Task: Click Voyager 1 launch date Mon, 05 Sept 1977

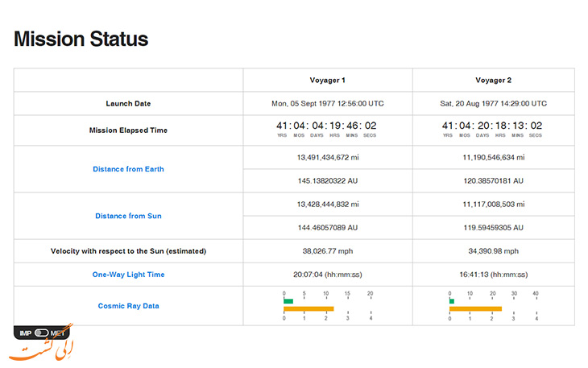Action: [327, 103]
